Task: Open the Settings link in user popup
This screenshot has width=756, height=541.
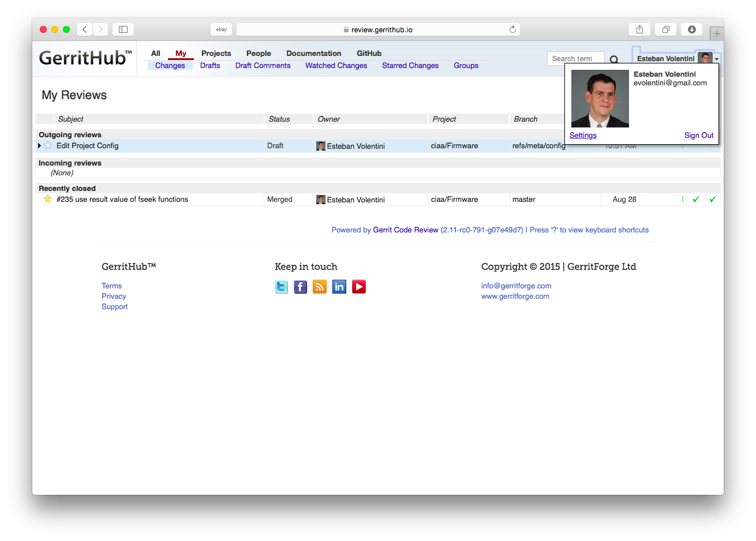Action: (583, 136)
